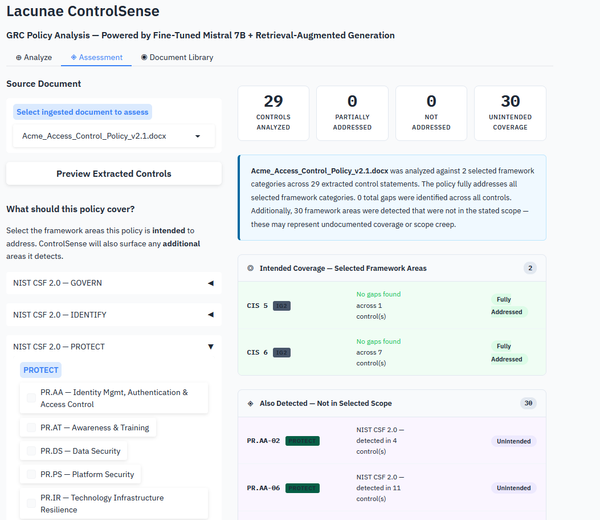Click 'No gaps found' text in CIS 5 row

coord(378,294)
